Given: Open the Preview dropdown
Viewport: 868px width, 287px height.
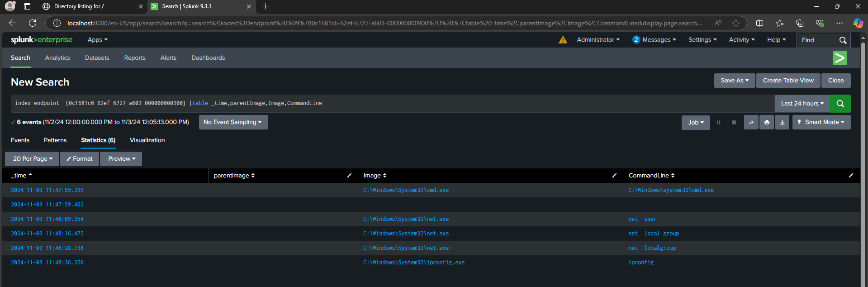Looking at the screenshot, I should [121, 159].
